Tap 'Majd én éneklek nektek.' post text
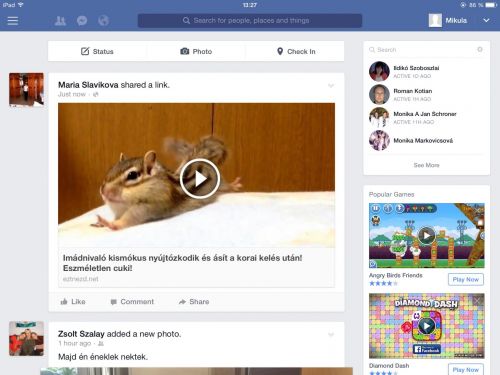The image size is (500, 375). 103,357
